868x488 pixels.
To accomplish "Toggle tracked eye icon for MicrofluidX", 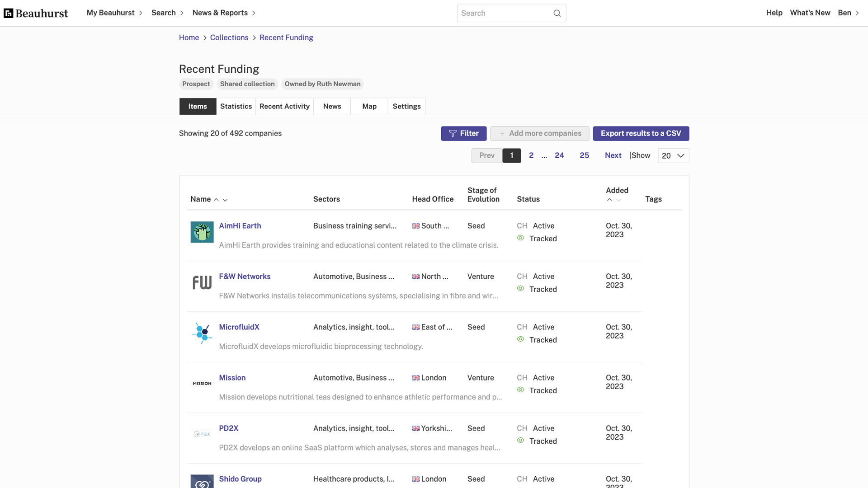I will tap(521, 339).
